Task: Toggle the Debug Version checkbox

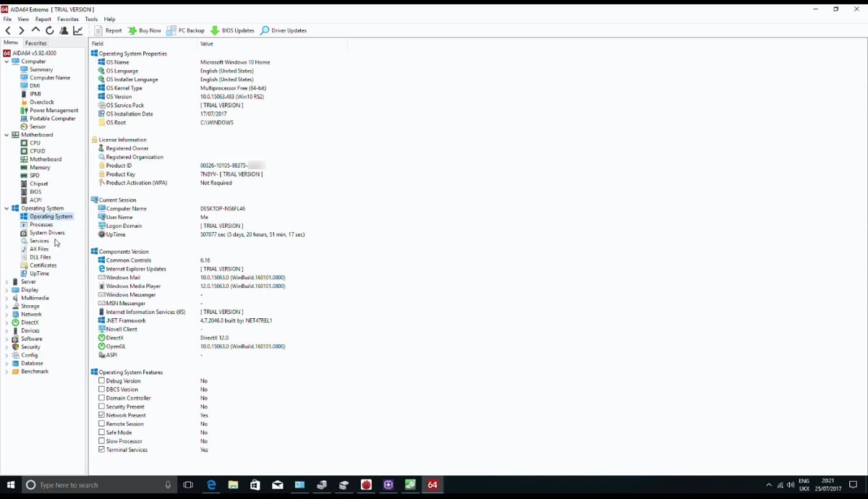Action: pyautogui.click(x=102, y=380)
